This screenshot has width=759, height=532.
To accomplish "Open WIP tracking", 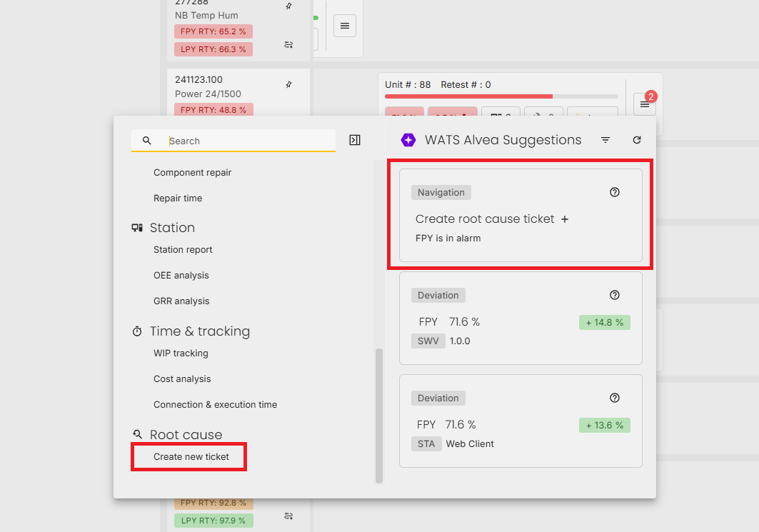I will [181, 353].
